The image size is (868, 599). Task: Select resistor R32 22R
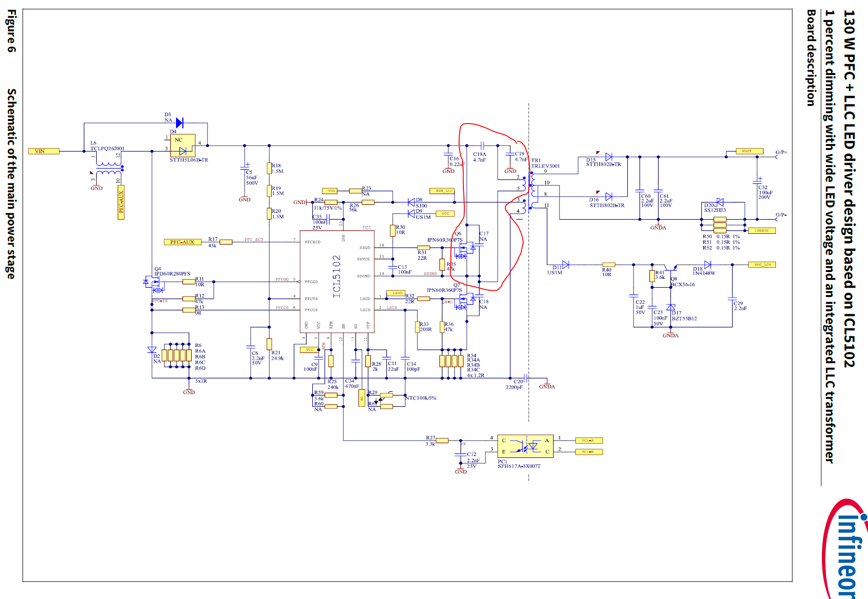point(424,299)
